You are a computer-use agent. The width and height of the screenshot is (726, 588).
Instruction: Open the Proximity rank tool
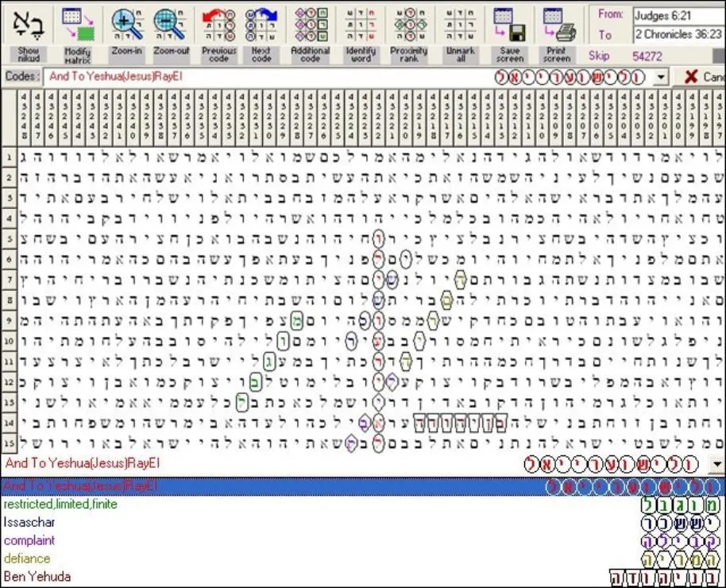tap(409, 34)
